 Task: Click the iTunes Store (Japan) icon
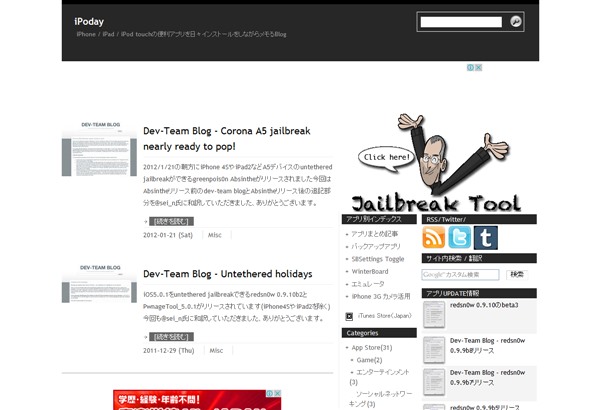[349, 316]
